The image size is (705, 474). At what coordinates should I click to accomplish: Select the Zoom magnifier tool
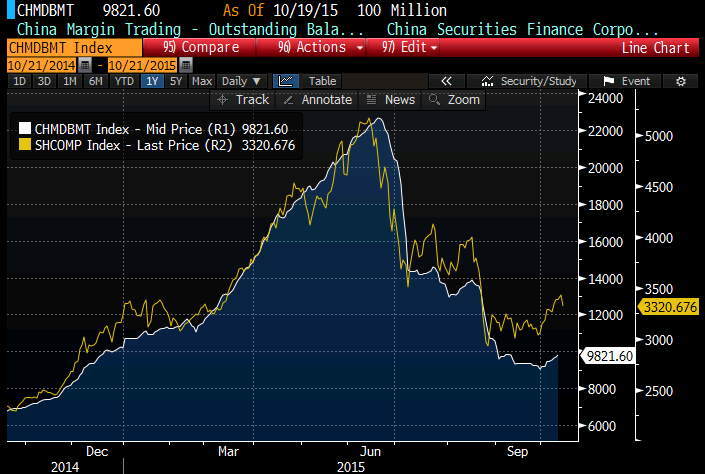coord(454,100)
